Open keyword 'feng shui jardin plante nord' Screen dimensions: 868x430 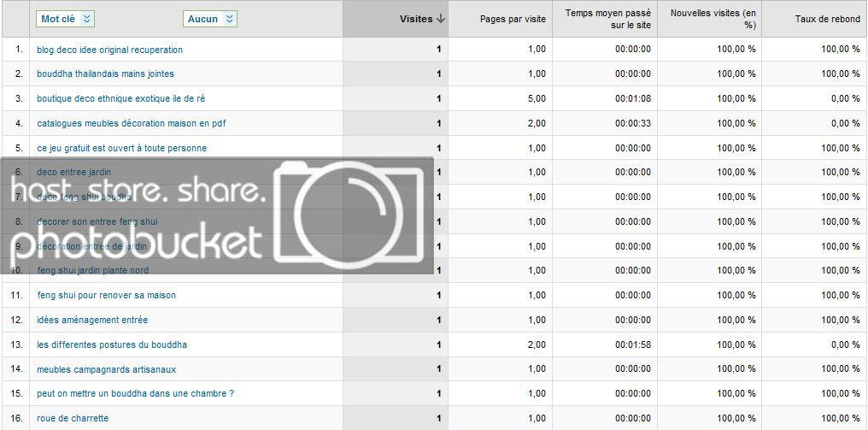[92, 270]
